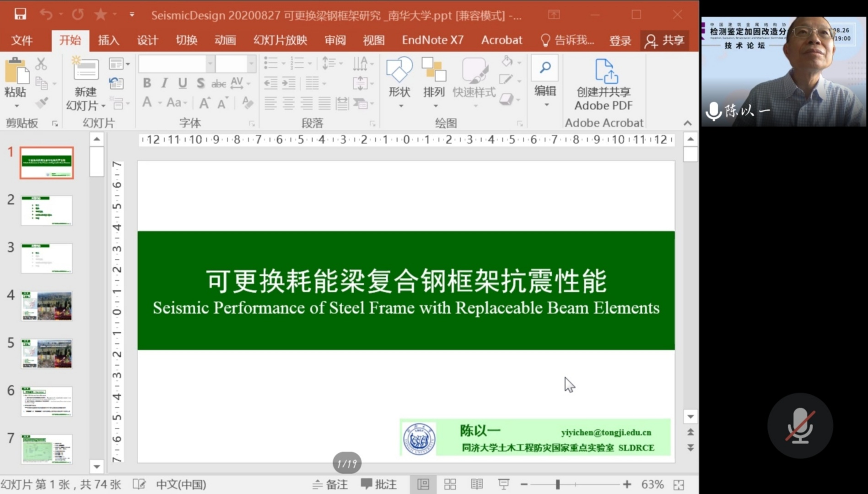Toggle the muted microphone button

click(800, 425)
